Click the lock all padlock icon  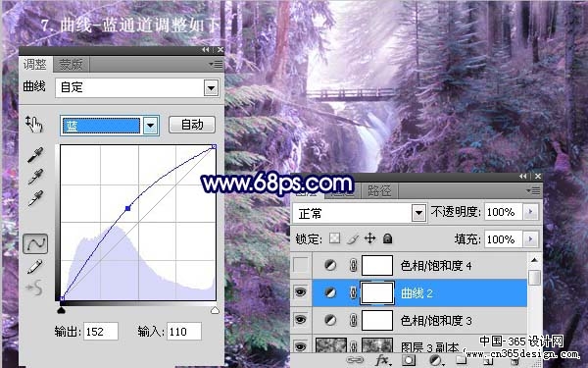coord(388,238)
